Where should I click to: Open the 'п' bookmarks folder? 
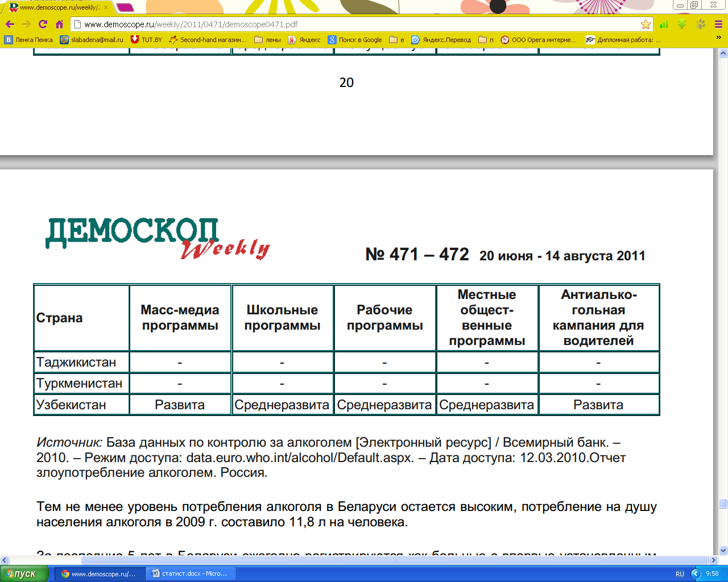click(486, 40)
